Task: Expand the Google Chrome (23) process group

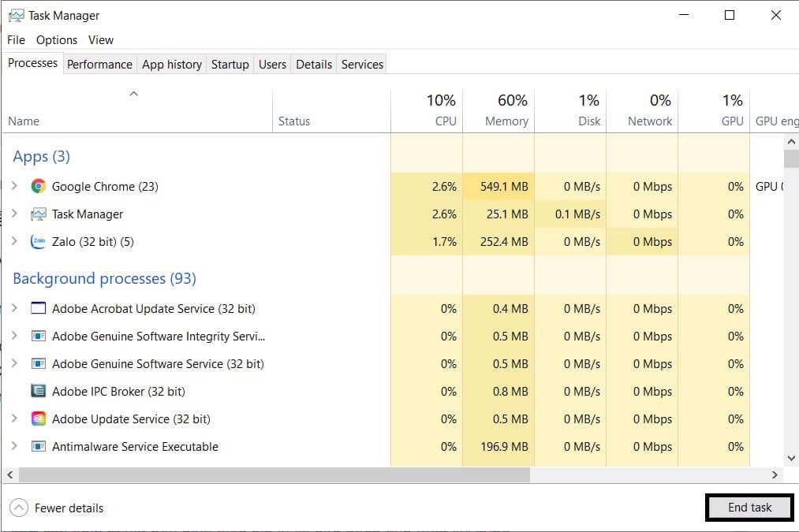Action: 14,186
